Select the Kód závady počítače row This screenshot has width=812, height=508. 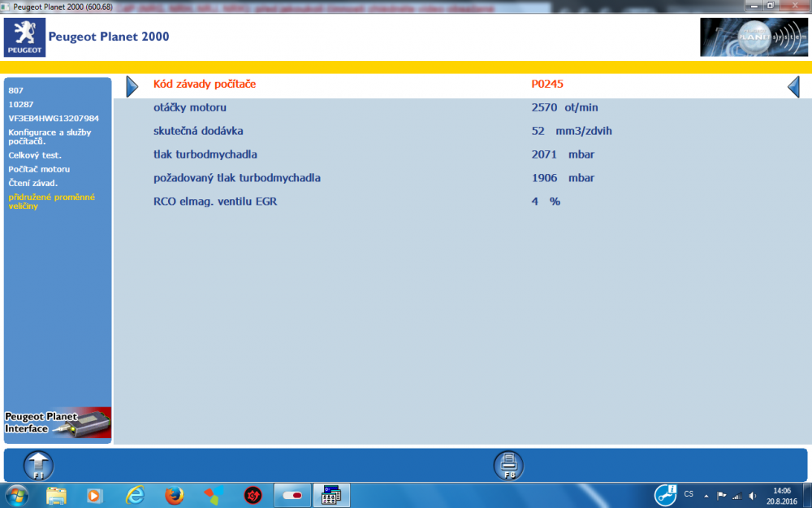point(463,85)
